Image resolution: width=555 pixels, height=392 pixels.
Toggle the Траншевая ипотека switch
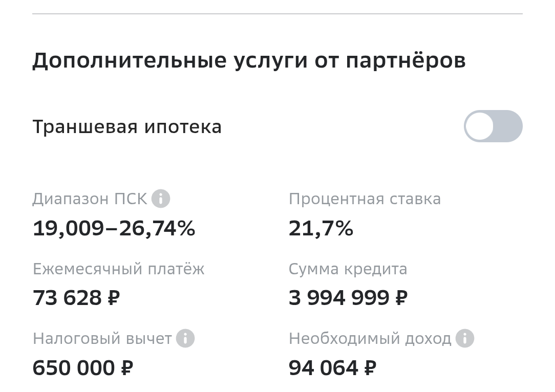493,126
